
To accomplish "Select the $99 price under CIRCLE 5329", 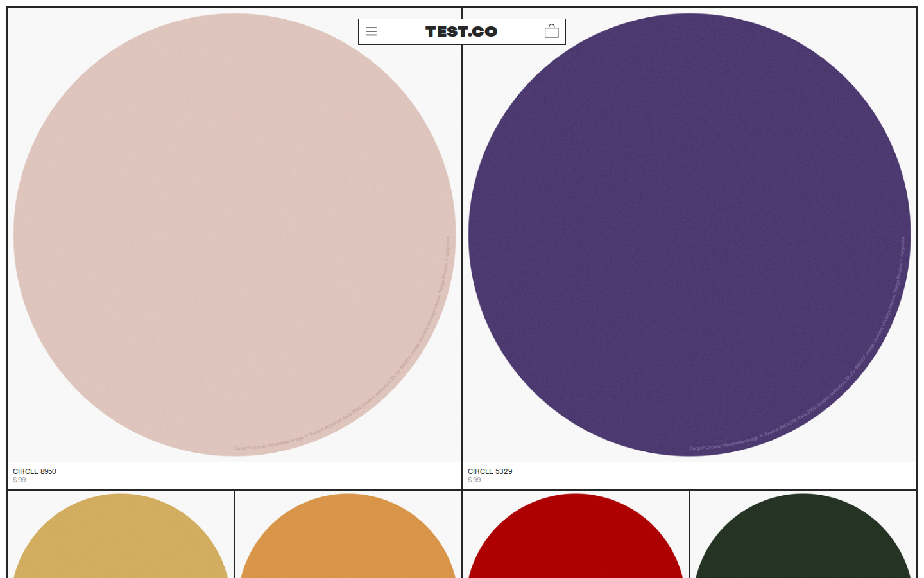I will (475, 480).
